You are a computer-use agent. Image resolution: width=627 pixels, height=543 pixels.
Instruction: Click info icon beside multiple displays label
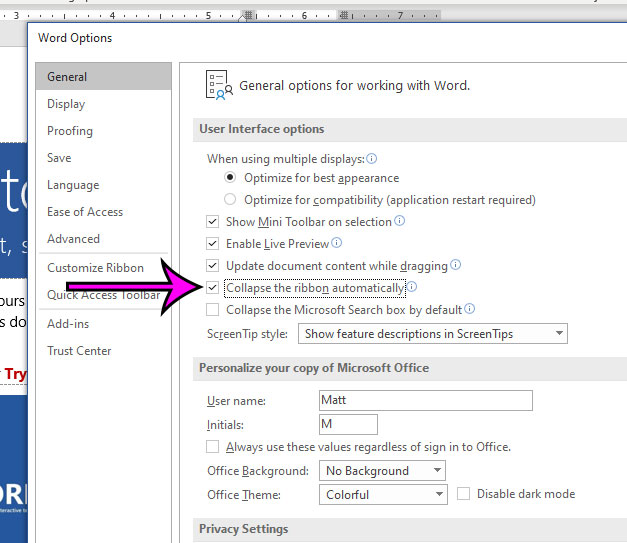[x=371, y=159]
